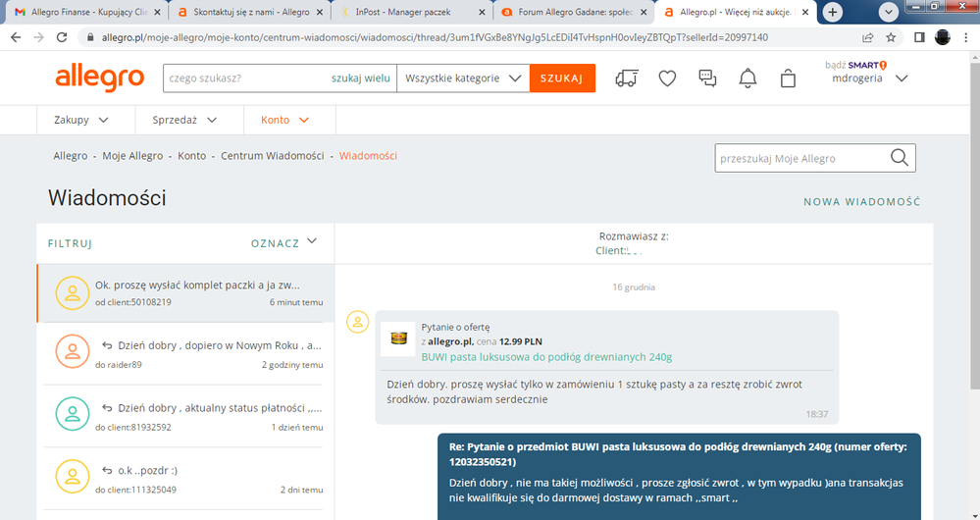Expand the Zakupy menu
Viewport: 980px width, 520px height.
coord(81,120)
